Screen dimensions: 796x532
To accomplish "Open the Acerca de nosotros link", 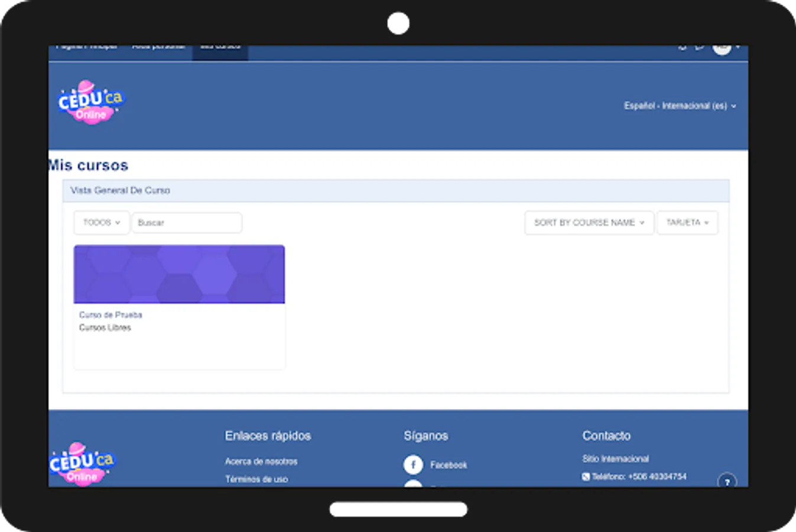I will tap(261, 461).
